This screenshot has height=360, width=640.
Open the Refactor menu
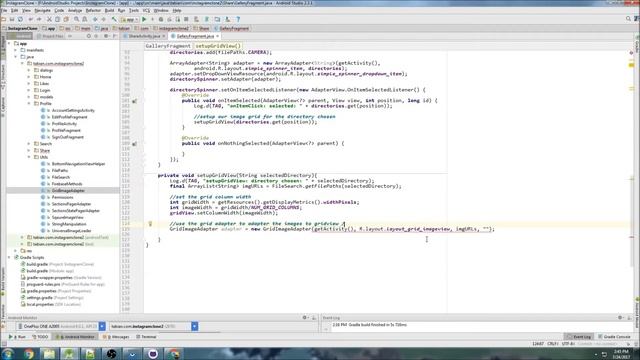[93, 10]
